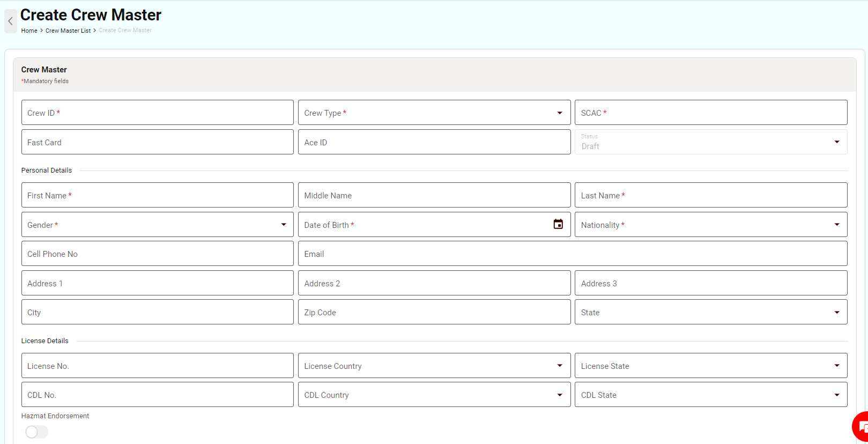
Task: Go to Home breadcrumb link
Action: click(29, 31)
